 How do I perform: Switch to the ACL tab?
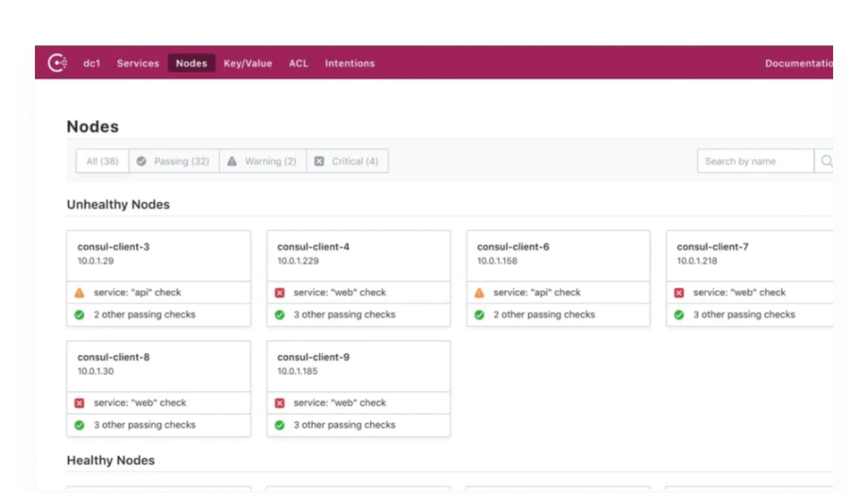point(298,63)
